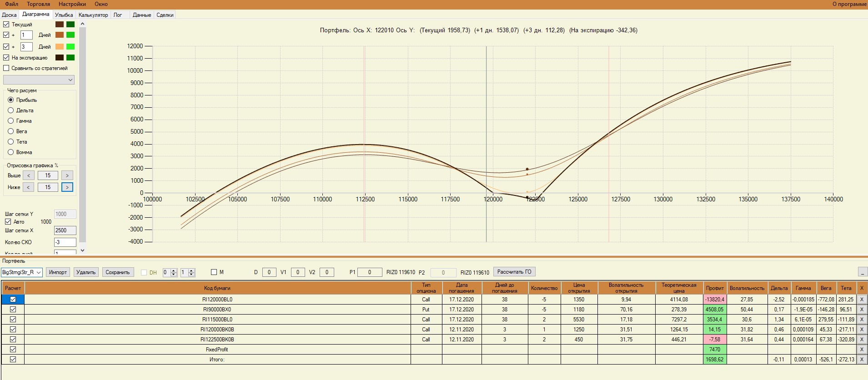
Task: Click 'Рассчитать ГО' button
Action: pos(514,272)
